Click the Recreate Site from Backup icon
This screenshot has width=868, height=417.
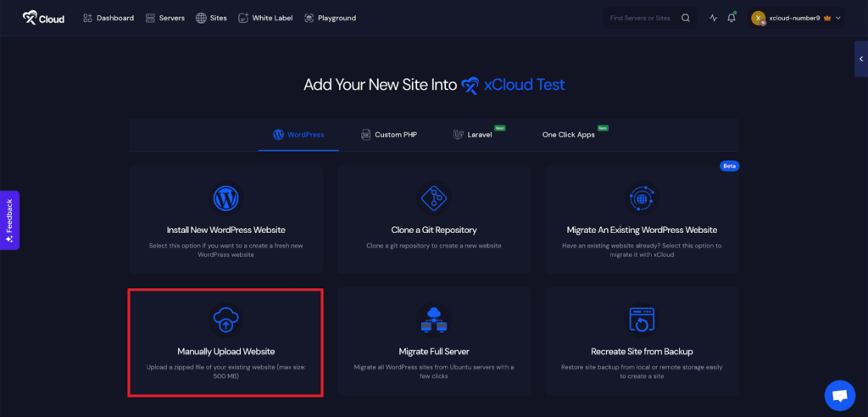[x=642, y=320]
